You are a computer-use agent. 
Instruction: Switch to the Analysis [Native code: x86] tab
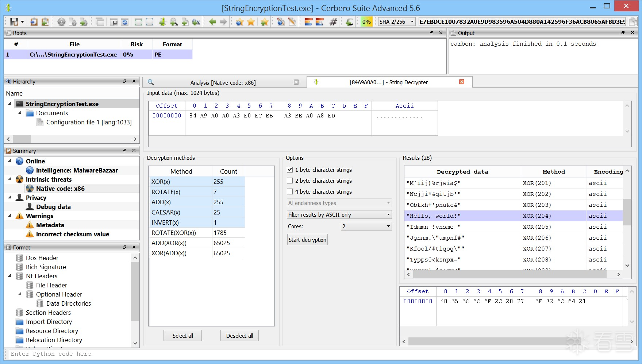223,83
